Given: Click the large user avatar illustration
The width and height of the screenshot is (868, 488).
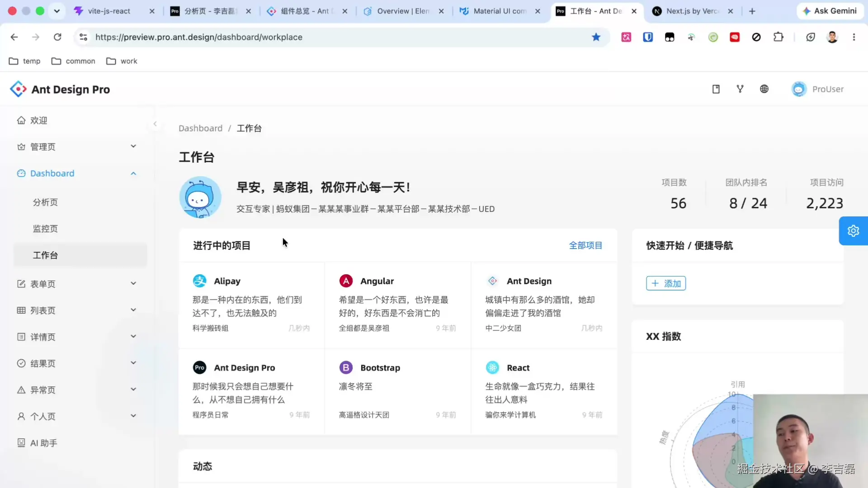Looking at the screenshot, I should 200,197.
